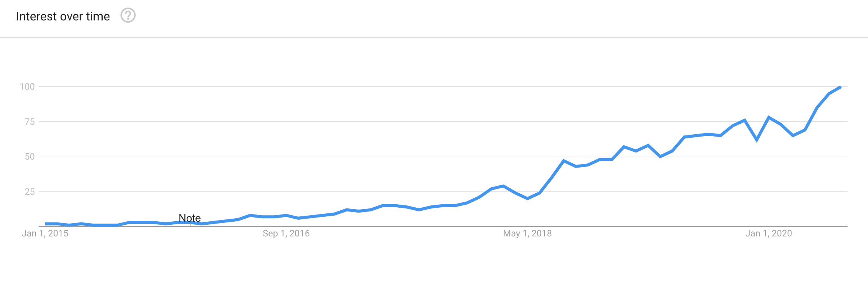Click the Note marker on the chart
Viewport: 868px width, 289px height.
pos(190,218)
